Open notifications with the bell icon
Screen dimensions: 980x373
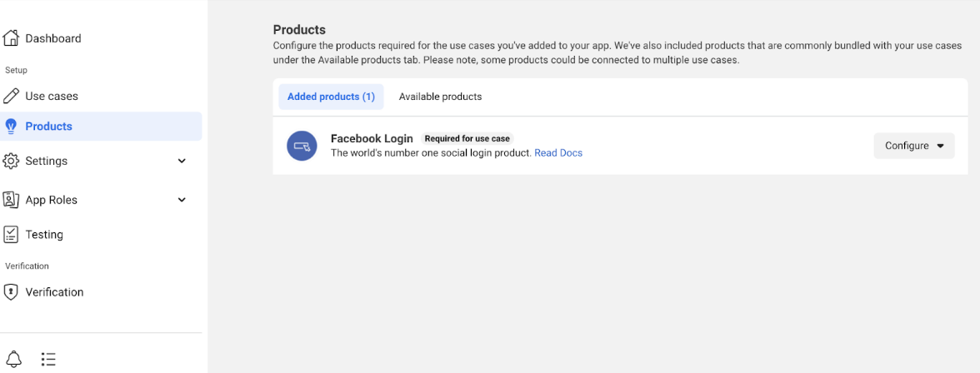[13, 359]
